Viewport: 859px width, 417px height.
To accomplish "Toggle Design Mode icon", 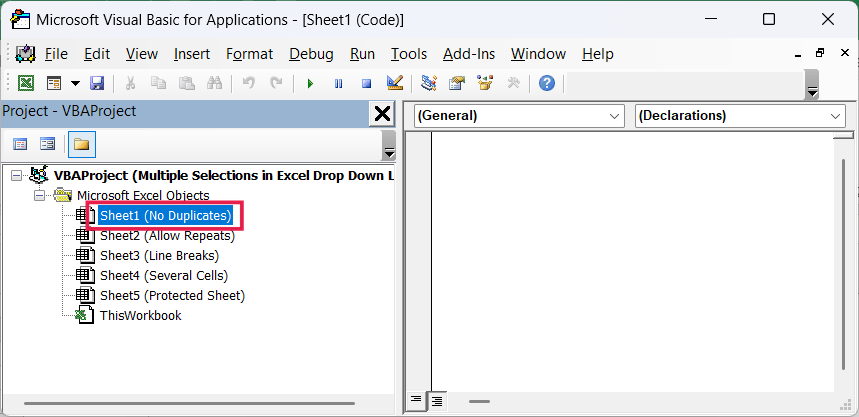I will coord(394,83).
